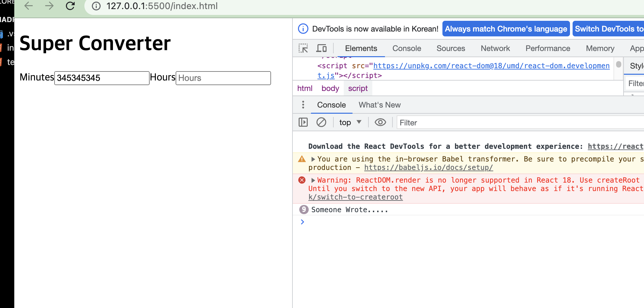Open the Network tab
The width and height of the screenshot is (644, 308).
495,48
